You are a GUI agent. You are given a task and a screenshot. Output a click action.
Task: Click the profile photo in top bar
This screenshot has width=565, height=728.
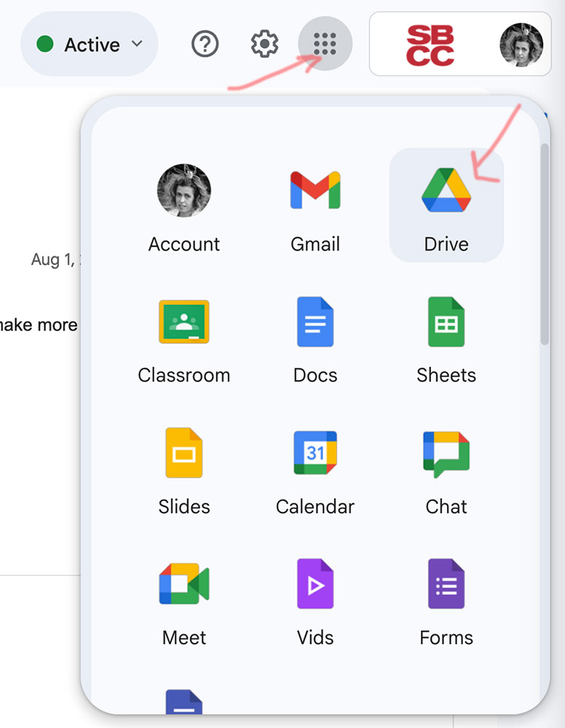[x=521, y=44]
